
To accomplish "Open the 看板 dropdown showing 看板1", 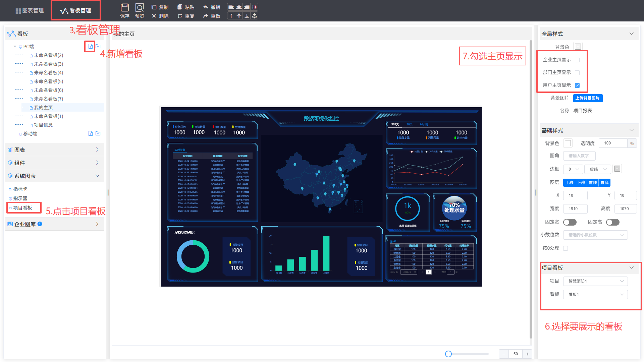I will click(595, 295).
